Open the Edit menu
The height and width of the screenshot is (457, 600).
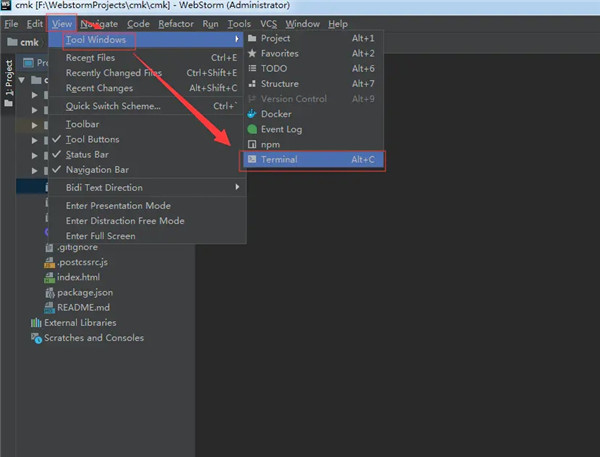coord(34,24)
